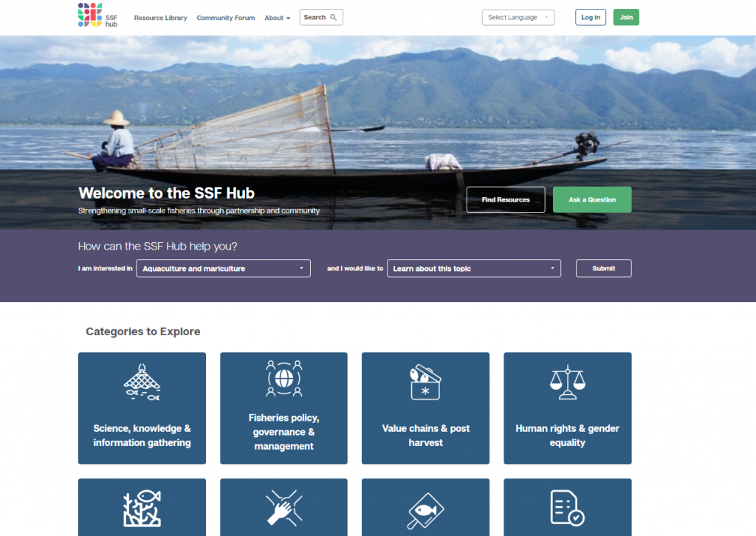Click the Ask a Question button
The image size is (756, 536).
pyautogui.click(x=592, y=199)
